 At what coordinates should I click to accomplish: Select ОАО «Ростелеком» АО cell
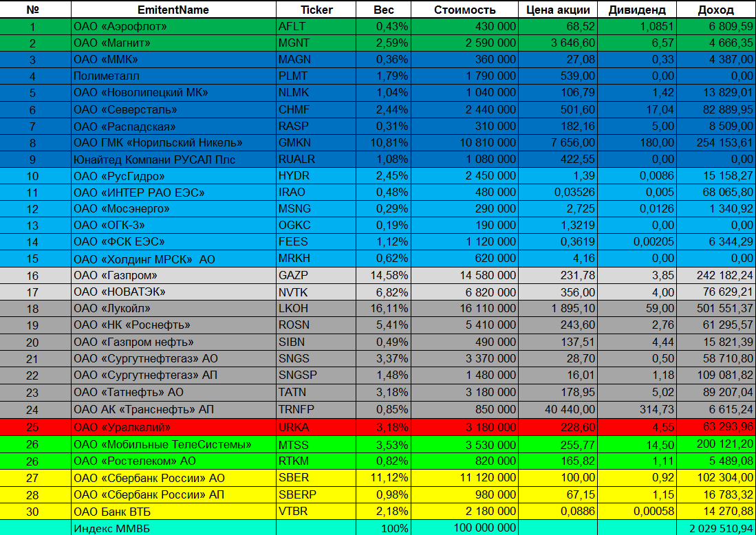(173, 461)
